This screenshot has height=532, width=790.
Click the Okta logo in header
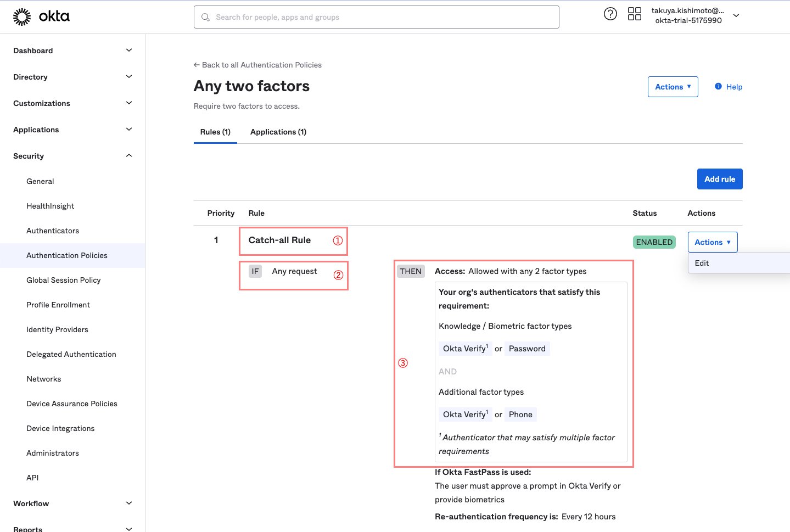41,17
